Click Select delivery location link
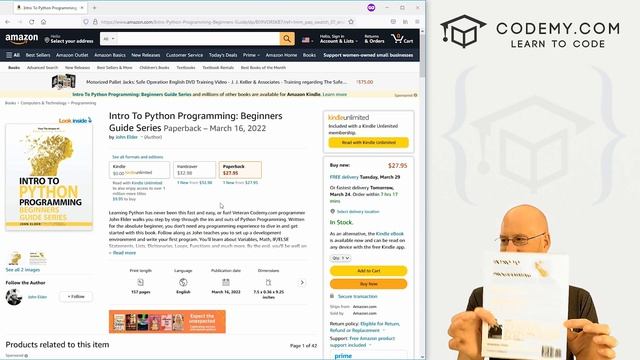Viewport: 640px width, 360px height. [x=358, y=211]
